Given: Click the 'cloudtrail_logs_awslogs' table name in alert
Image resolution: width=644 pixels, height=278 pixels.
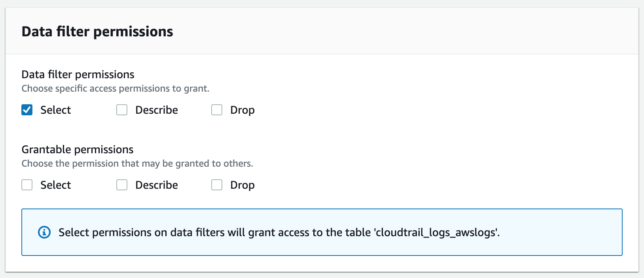Looking at the screenshot, I should coord(435,233).
